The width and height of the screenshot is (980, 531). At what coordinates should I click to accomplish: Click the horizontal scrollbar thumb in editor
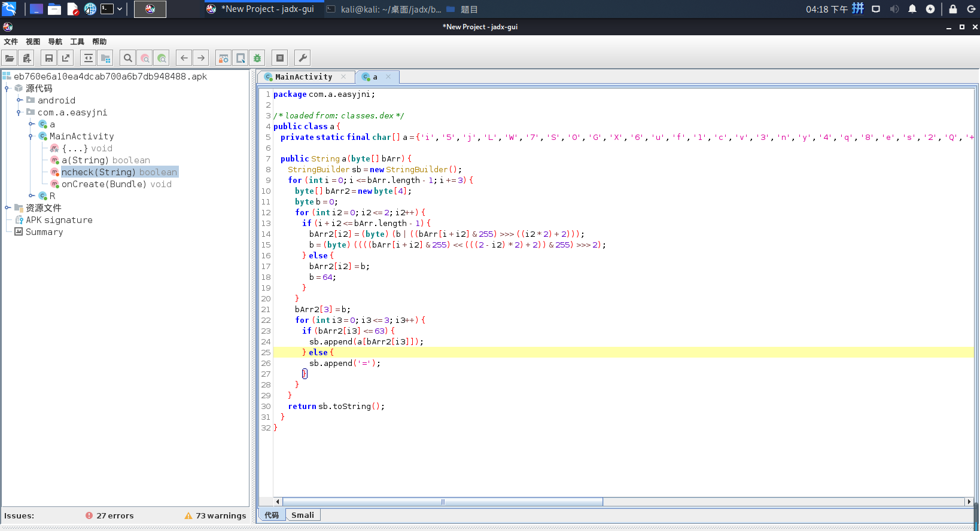tap(443, 502)
